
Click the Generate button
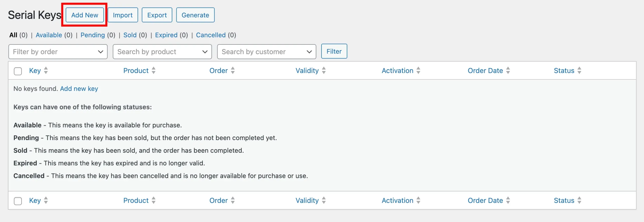click(x=195, y=15)
